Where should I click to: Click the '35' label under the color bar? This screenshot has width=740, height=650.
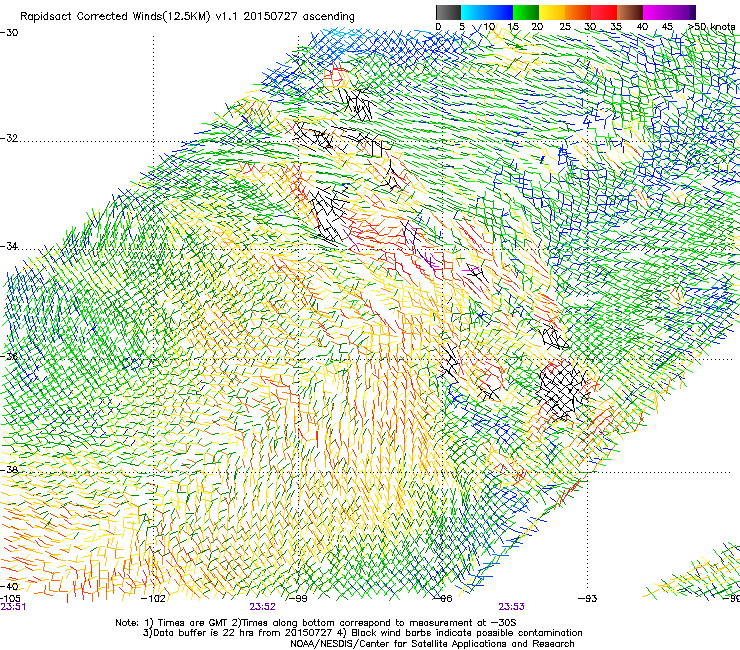pyautogui.click(x=616, y=27)
